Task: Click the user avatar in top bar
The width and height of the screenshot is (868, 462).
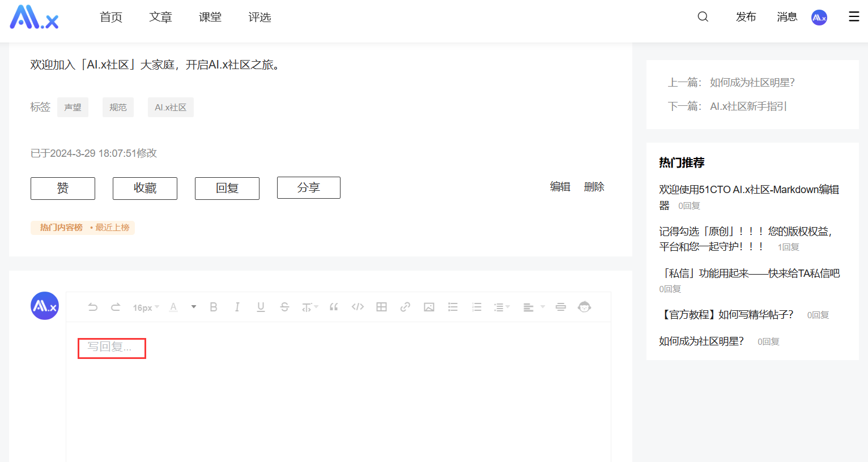Action: tap(819, 18)
